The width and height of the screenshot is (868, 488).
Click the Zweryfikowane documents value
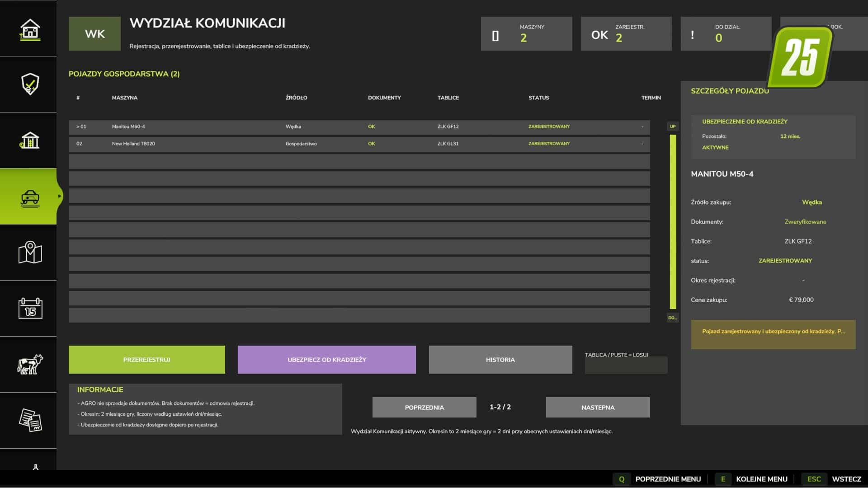tap(805, 222)
